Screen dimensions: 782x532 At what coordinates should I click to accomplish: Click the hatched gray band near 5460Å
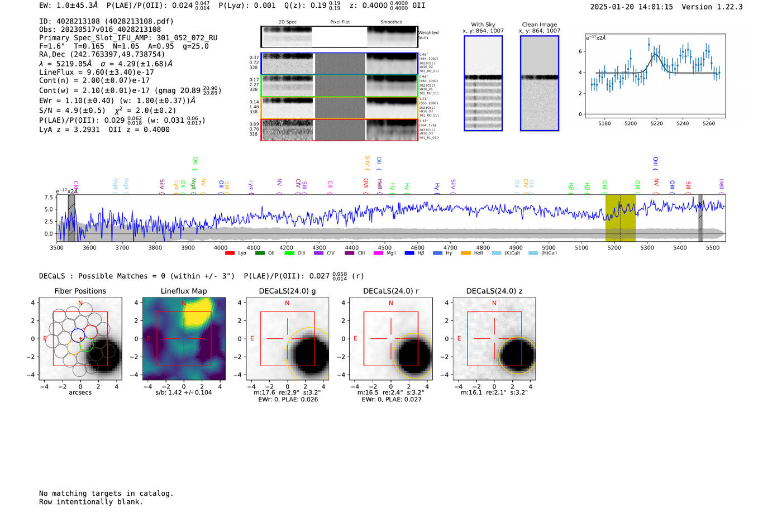[700, 218]
